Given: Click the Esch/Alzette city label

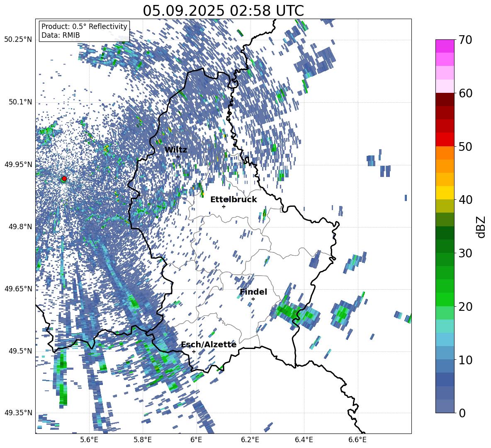Looking at the screenshot, I should [209, 344].
